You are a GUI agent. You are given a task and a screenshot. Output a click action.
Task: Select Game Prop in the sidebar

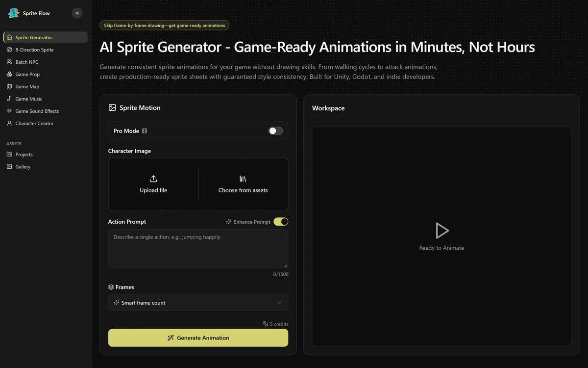tap(46, 74)
